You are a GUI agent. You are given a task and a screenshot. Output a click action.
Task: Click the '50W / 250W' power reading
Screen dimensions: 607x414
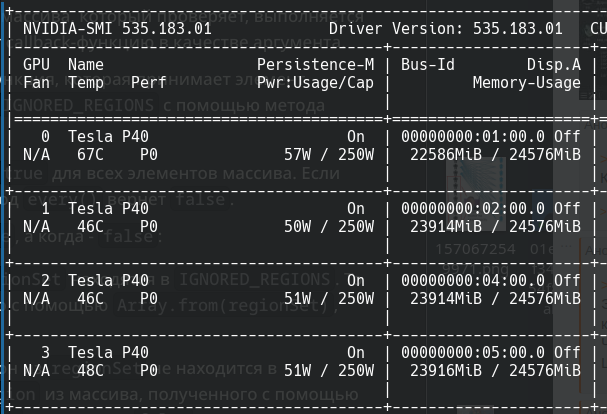(x=329, y=227)
